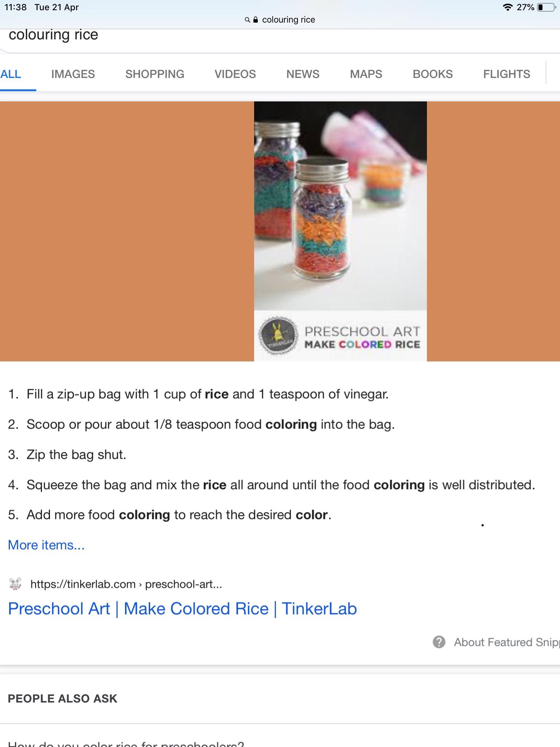Select the FLIGHTS tab
The width and height of the screenshot is (560, 747).
coord(507,74)
